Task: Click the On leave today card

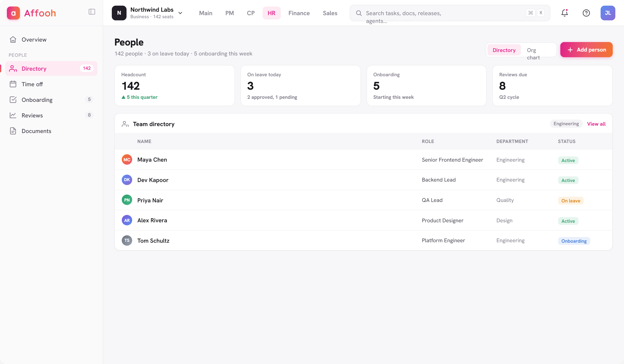Action: pos(301,86)
